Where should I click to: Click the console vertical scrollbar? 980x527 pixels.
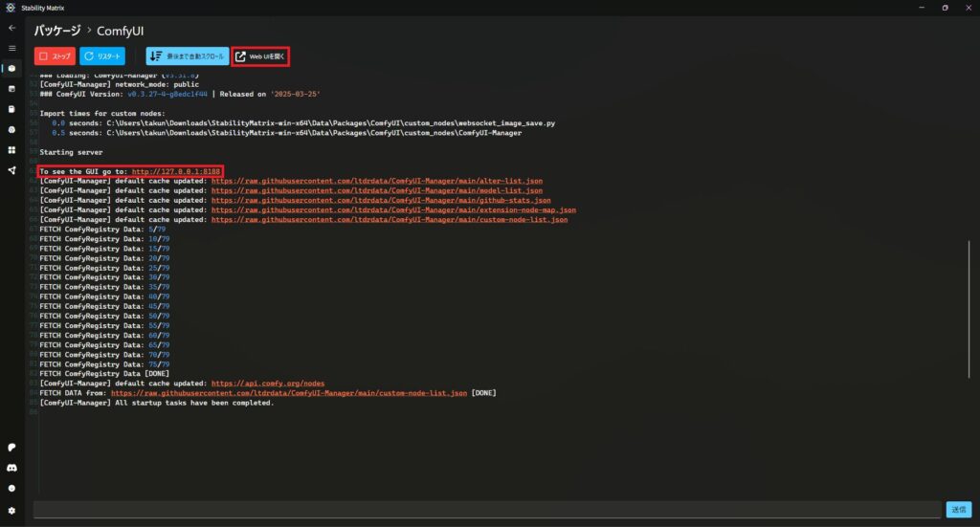[969, 309]
